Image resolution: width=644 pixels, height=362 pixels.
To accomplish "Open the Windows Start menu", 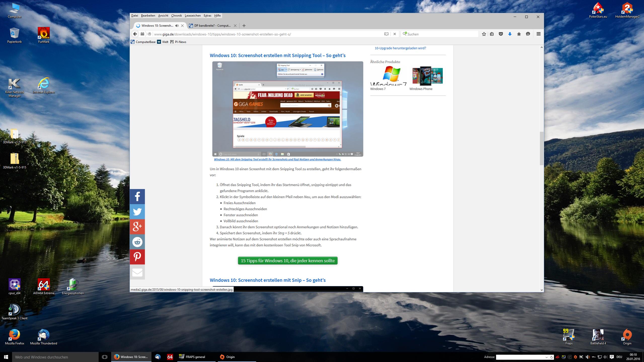I will 6,357.
